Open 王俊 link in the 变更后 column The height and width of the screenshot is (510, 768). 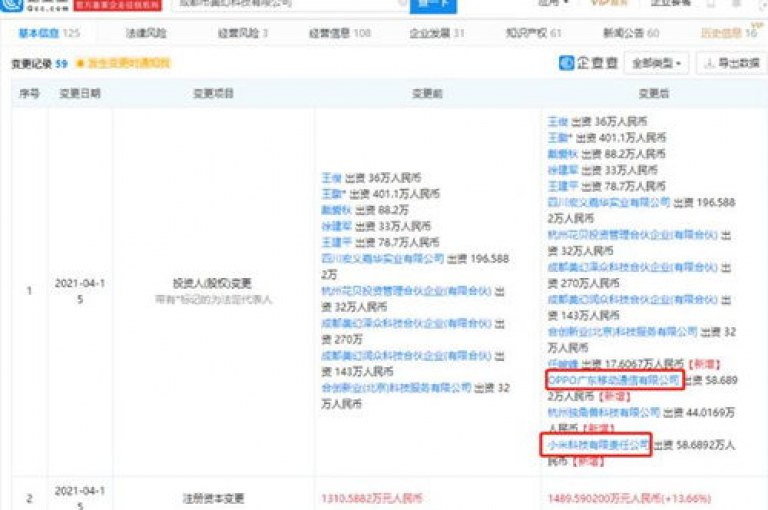557,121
